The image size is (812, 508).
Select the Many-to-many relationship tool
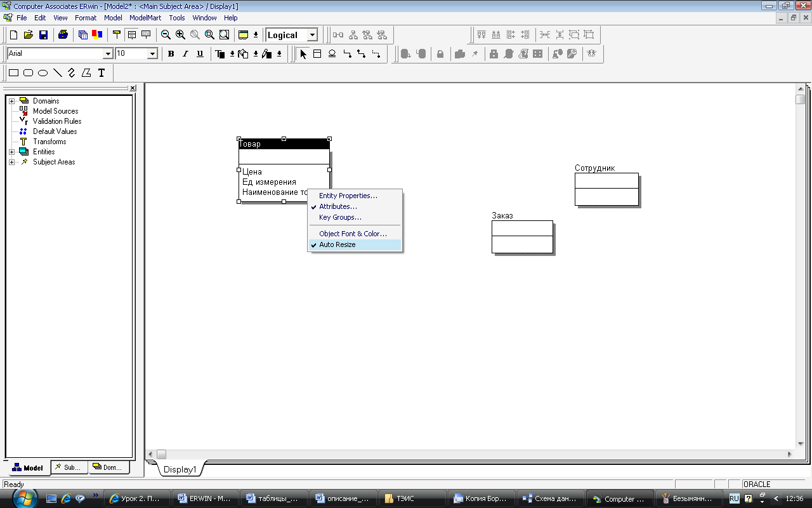tap(362, 54)
